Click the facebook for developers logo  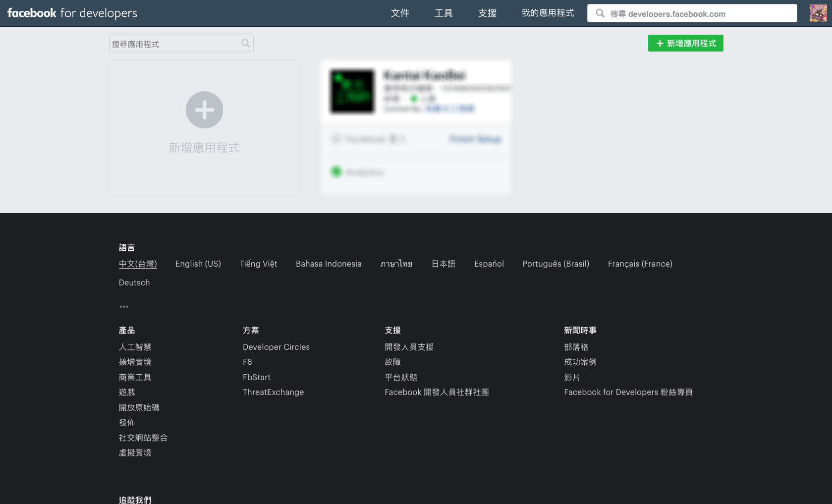point(72,13)
